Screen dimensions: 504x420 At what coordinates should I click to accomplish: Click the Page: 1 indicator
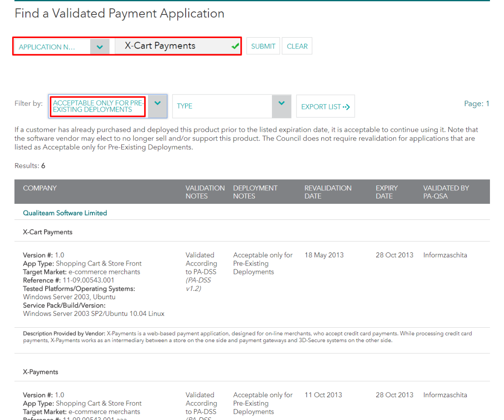pos(476,103)
